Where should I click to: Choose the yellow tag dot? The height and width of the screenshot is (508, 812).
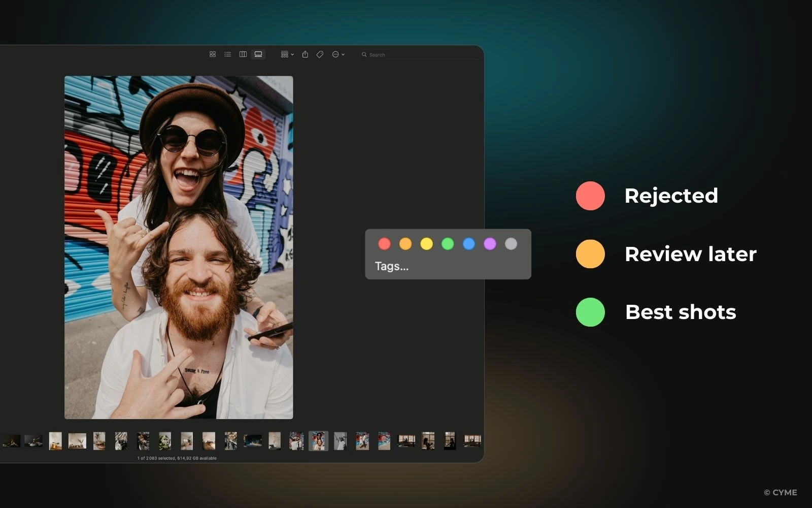(x=427, y=244)
